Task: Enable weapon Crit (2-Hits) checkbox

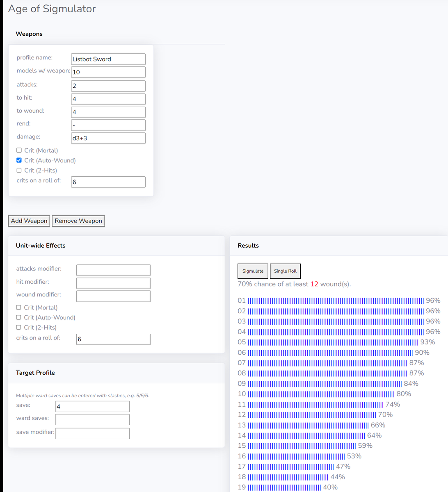Action: (19, 170)
